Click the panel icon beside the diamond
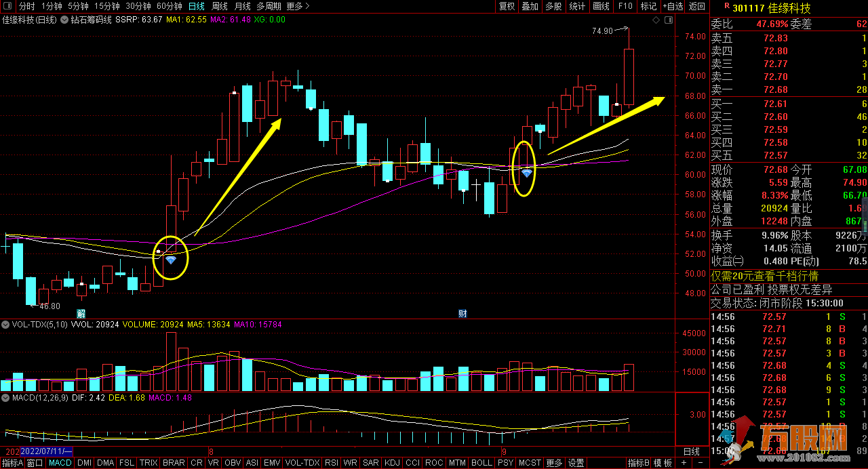Image resolution: width=868 pixels, height=469 pixels. [667, 20]
